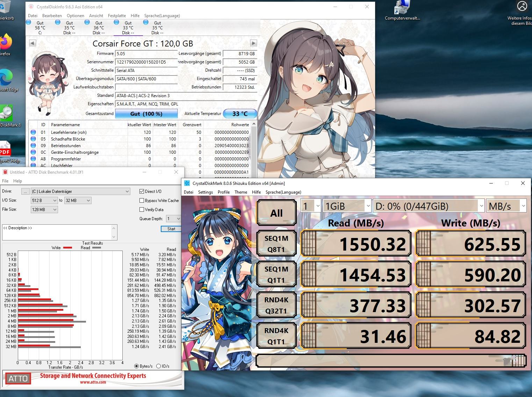The width and height of the screenshot is (532, 397).
Task: Open CrystalDiskMark MB/s unit dropdown
Action: (506, 206)
